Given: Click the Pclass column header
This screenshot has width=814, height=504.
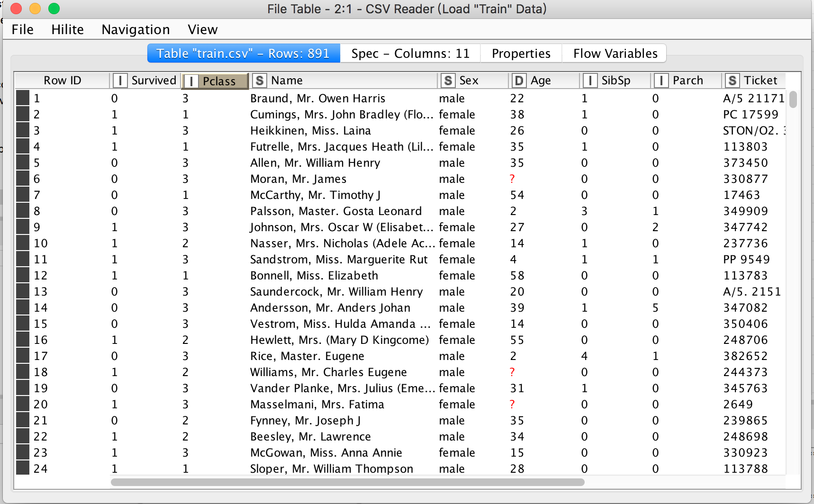Looking at the screenshot, I should point(216,81).
